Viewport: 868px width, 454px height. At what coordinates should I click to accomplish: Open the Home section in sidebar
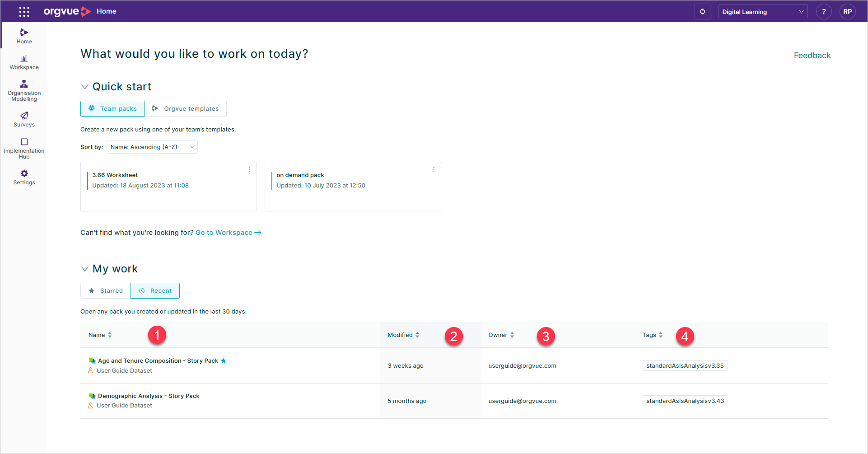tap(24, 35)
